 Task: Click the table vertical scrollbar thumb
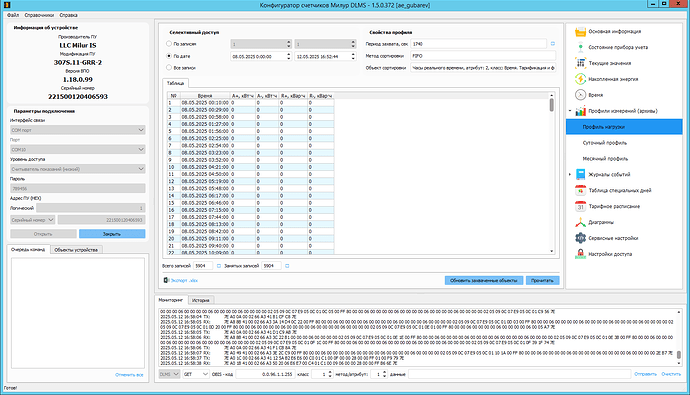point(552,105)
